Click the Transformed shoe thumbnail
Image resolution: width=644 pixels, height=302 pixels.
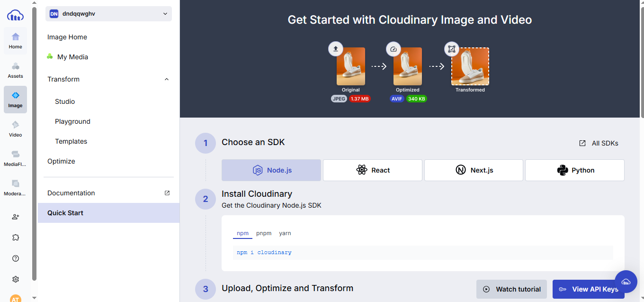[x=470, y=66]
